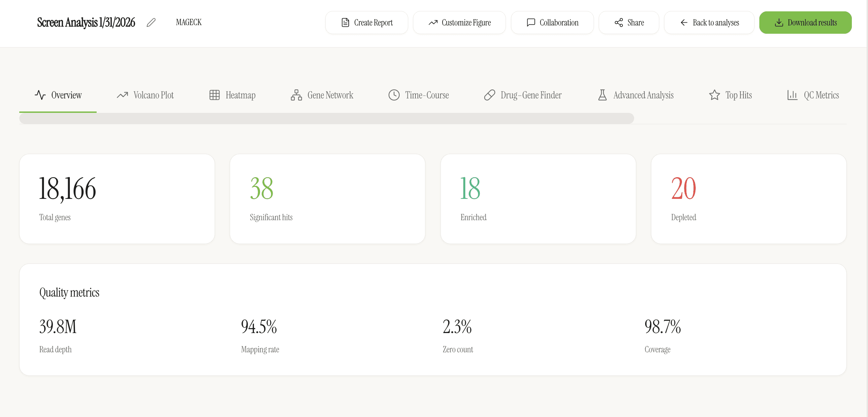The image size is (868, 417).
Task: Click the Depleted count card
Action: (748, 199)
